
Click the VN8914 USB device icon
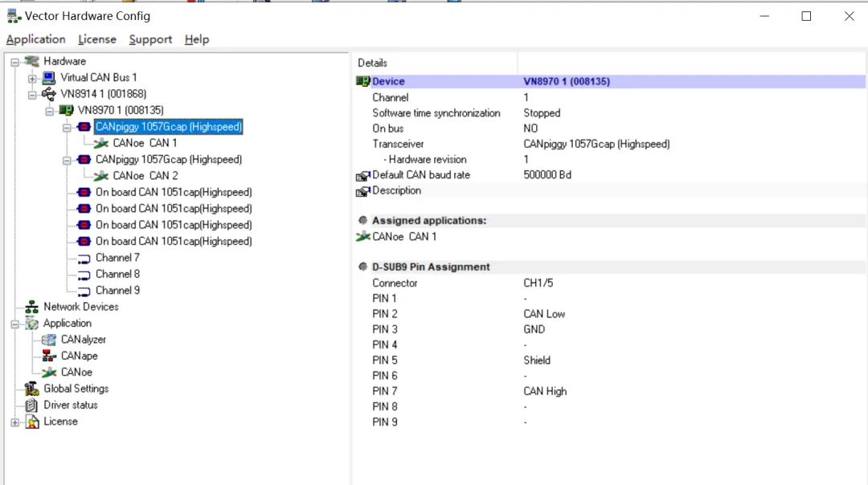click(x=49, y=94)
